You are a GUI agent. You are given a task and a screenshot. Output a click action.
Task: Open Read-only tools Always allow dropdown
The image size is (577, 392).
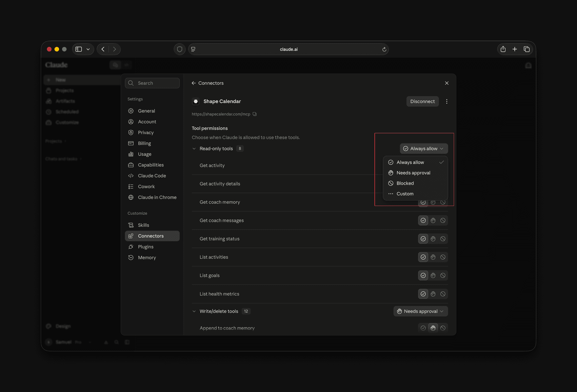click(x=424, y=148)
